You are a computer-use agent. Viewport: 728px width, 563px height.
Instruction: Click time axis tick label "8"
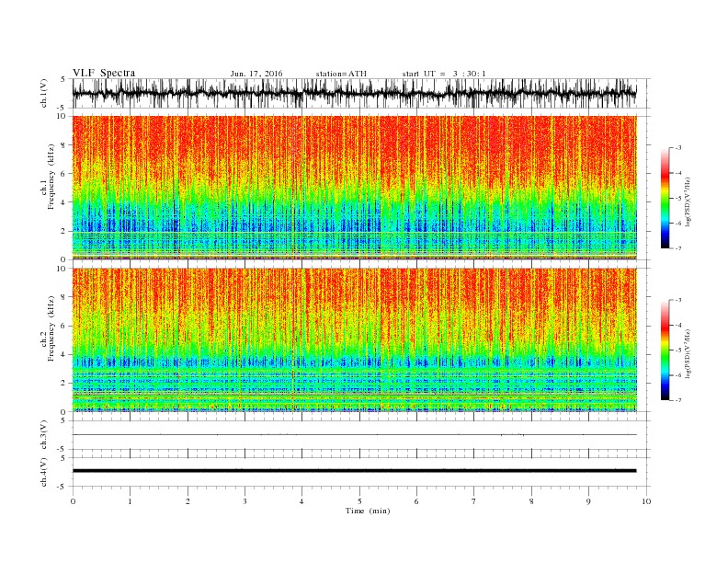531,501
